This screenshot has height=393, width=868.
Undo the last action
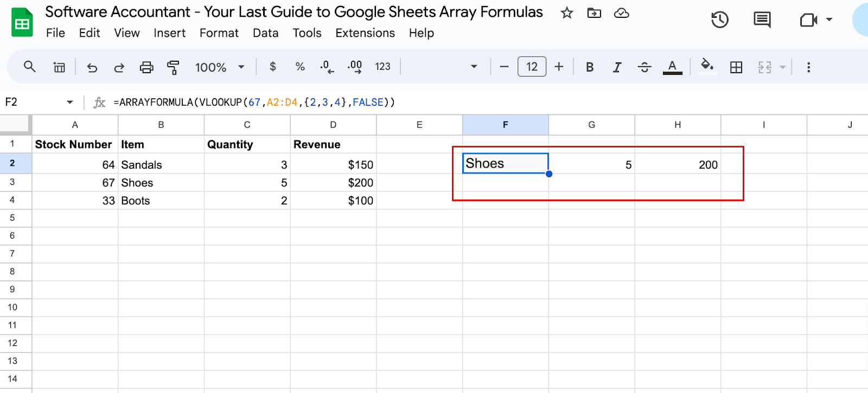(x=92, y=67)
